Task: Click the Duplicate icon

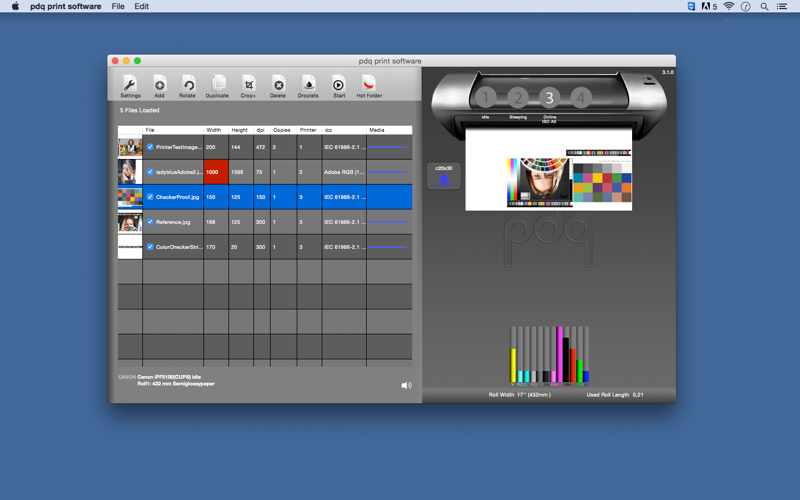Action: pos(217,86)
